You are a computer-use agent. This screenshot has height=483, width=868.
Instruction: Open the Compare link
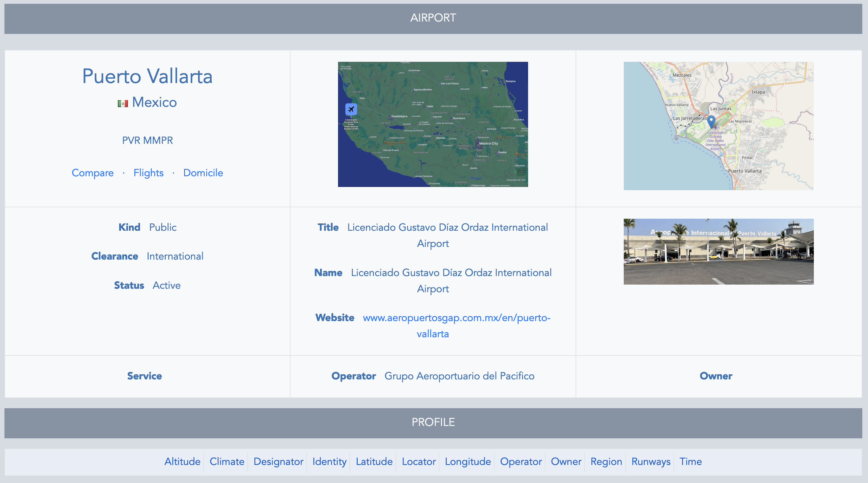[93, 173]
